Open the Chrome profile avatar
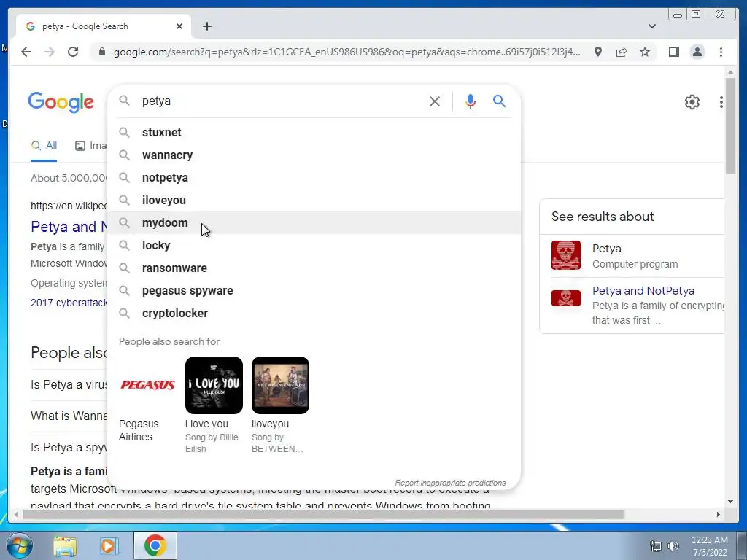 pos(697,52)
